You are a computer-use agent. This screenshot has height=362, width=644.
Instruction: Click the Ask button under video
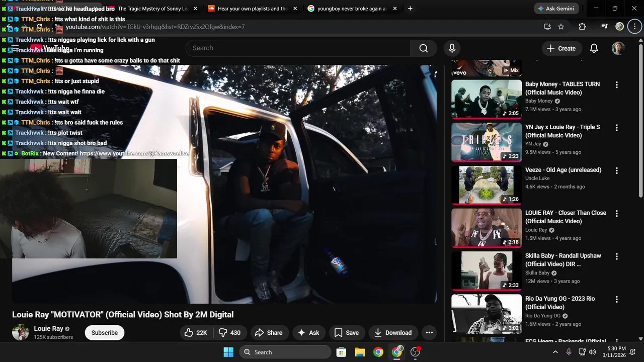pyautogui.click(x=308, y=333)
